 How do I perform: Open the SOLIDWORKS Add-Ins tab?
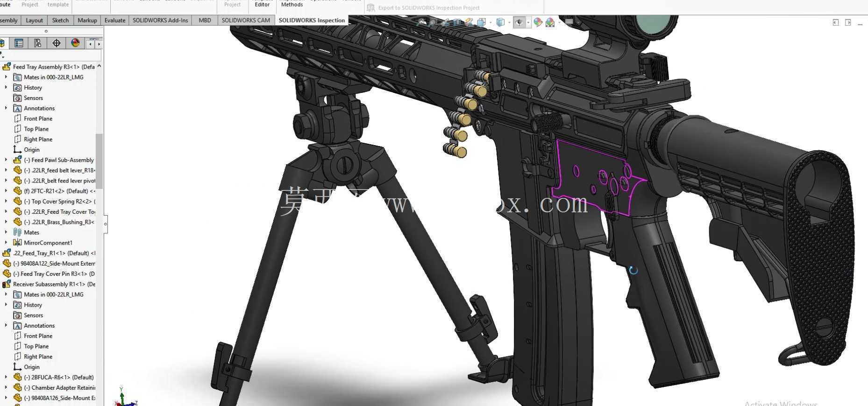click(x=160, y=20)
